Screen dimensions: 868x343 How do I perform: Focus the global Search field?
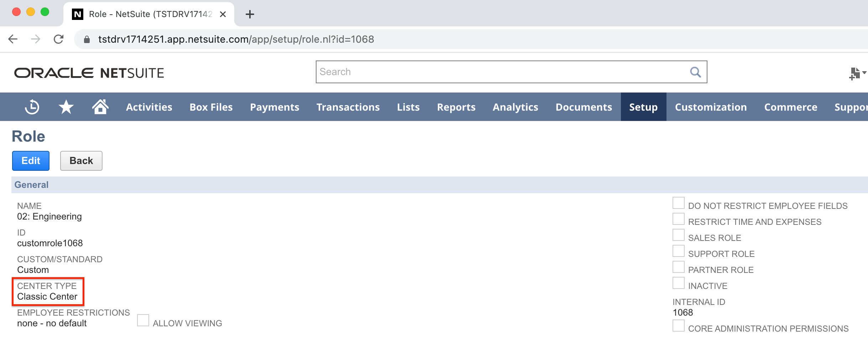(x=502, y=72)
